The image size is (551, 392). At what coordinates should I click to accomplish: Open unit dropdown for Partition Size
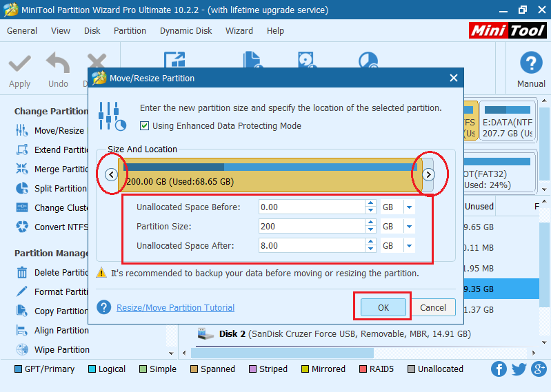coord(409,227)
